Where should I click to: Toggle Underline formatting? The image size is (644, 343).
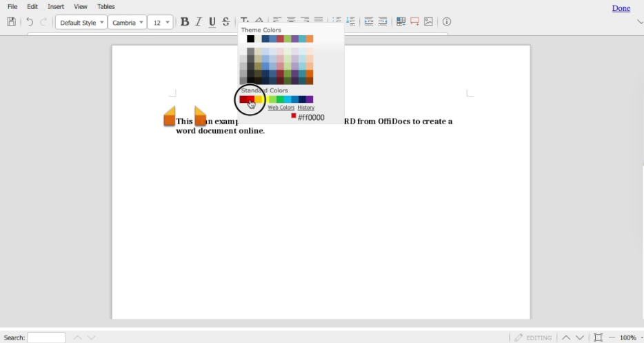click(x=212, y=22)
